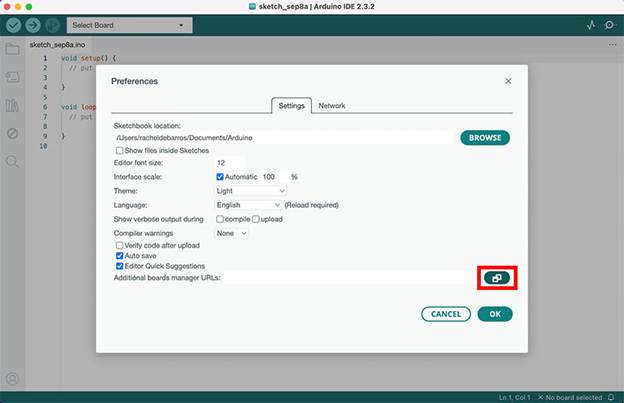Open the Debug sidebar icon
624x403 pixels.
[x=13, y=133]
